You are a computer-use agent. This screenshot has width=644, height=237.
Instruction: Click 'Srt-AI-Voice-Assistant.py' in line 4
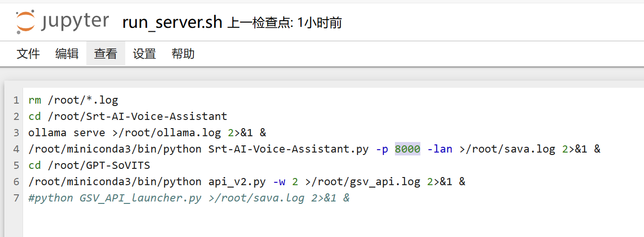pyautogui.click(x=288, y=149)
